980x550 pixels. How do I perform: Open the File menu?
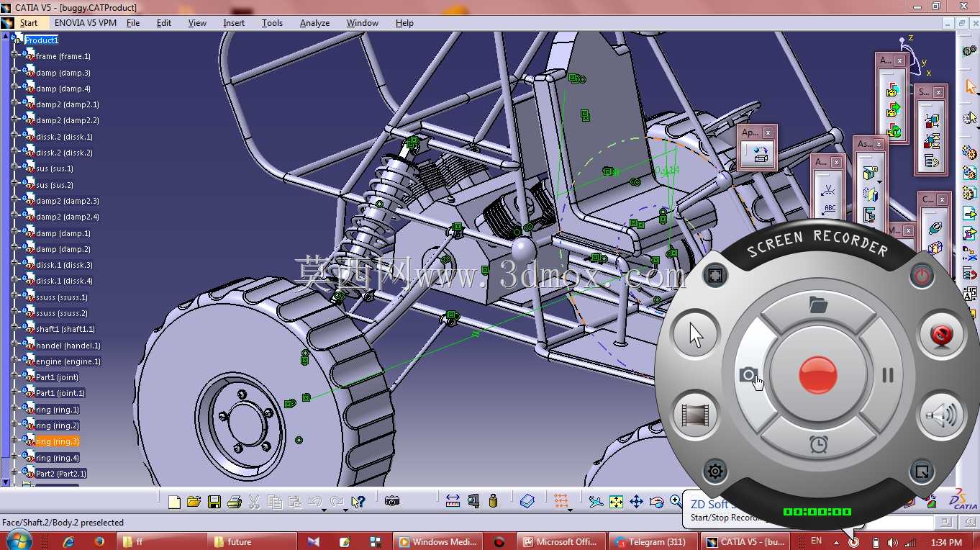pos(133,23)
